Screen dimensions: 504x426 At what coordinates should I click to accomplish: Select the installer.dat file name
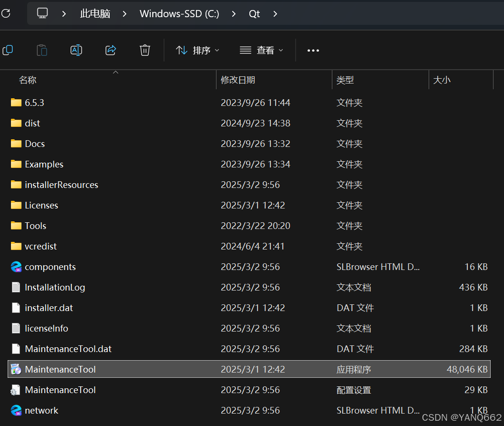49,308
